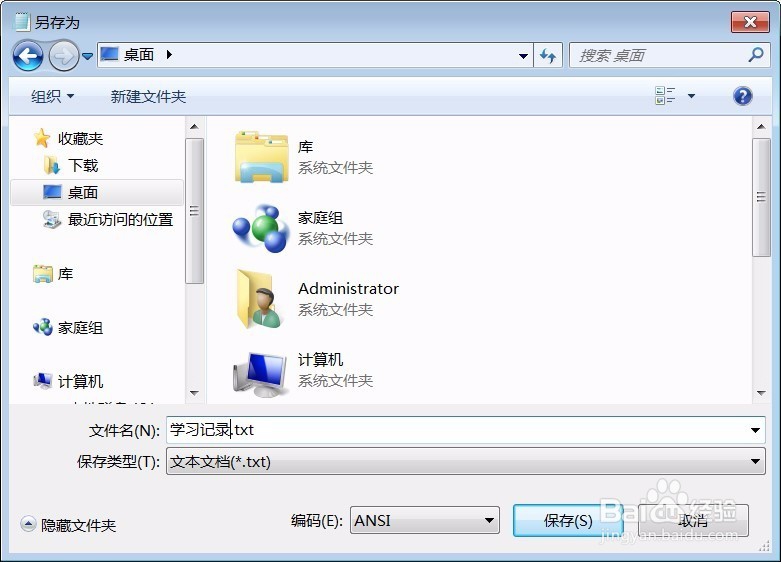Click the 保存(S) button

[568, 521]
